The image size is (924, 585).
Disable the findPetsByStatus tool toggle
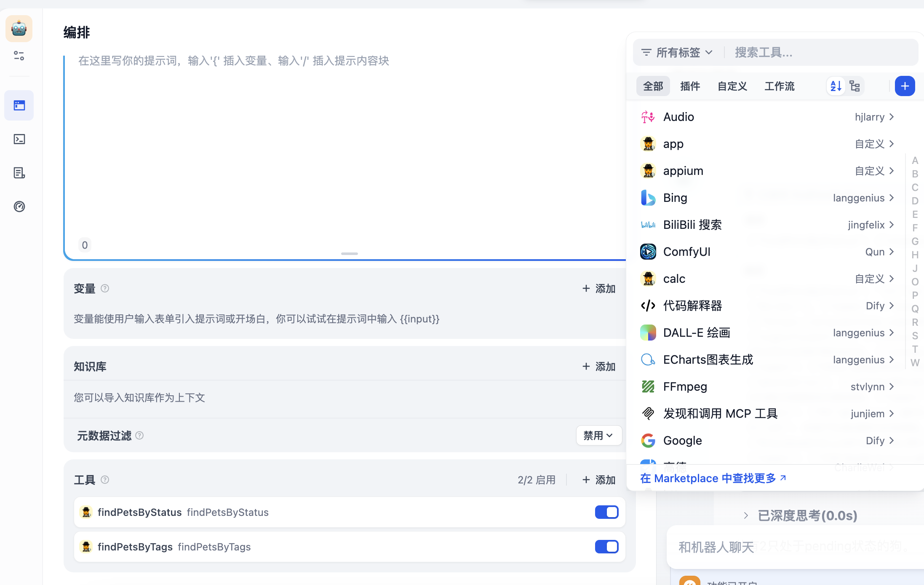tap(606, 512)
